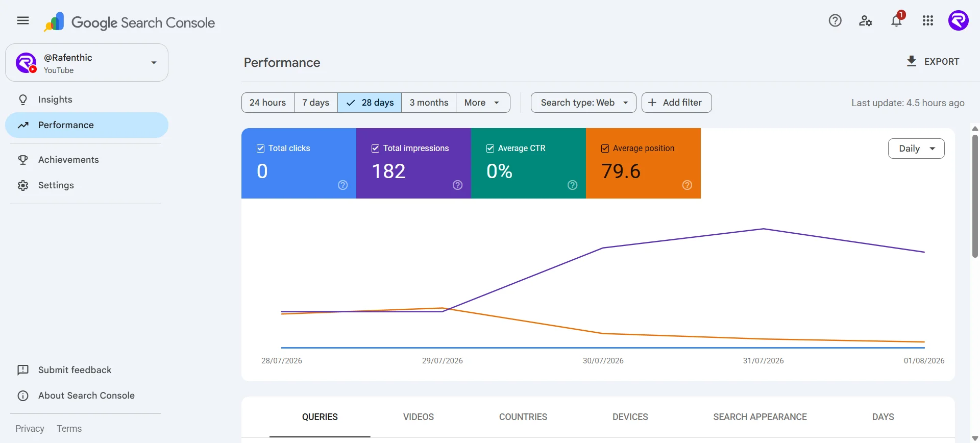Click the Insights lightbulb icon
The image size is (980, 443).
23,100
